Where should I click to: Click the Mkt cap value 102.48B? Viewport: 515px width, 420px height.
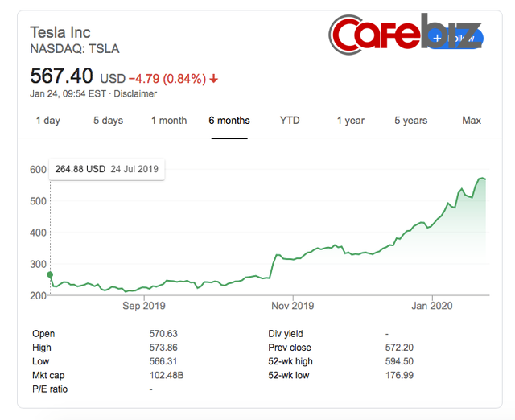(x=167, y=374)
